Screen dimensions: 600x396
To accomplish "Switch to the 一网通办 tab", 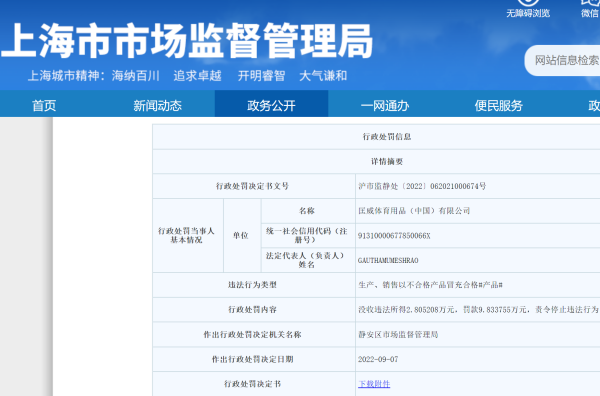I will (385, 105).
